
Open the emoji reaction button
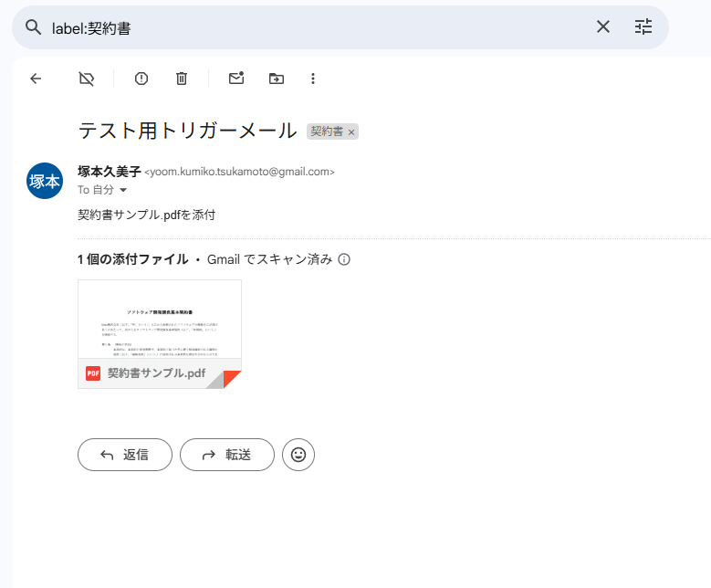point(298,455)
